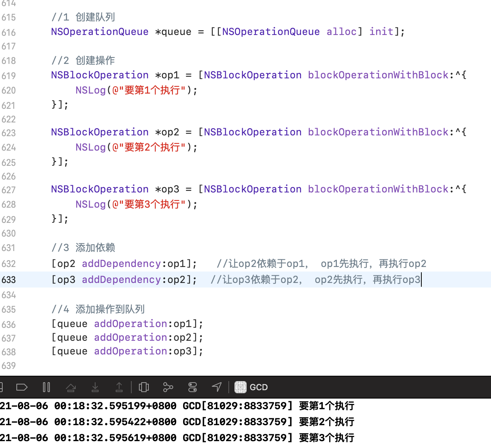Image resolution: width=491 pixels, height=448 pixels.
Task: Click comment "//2 创建操作"
Action: coord(83,60)
